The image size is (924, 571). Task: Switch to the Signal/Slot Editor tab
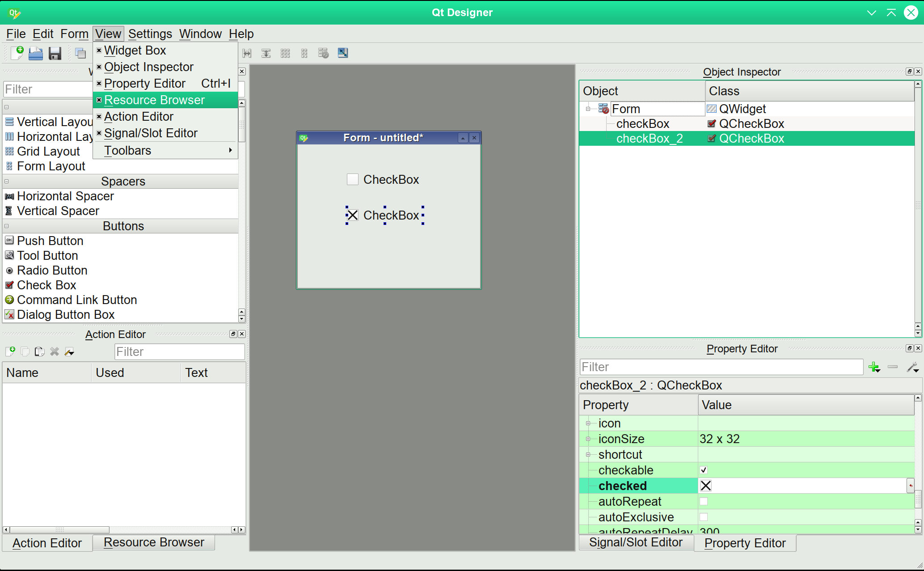click(636, 542)
